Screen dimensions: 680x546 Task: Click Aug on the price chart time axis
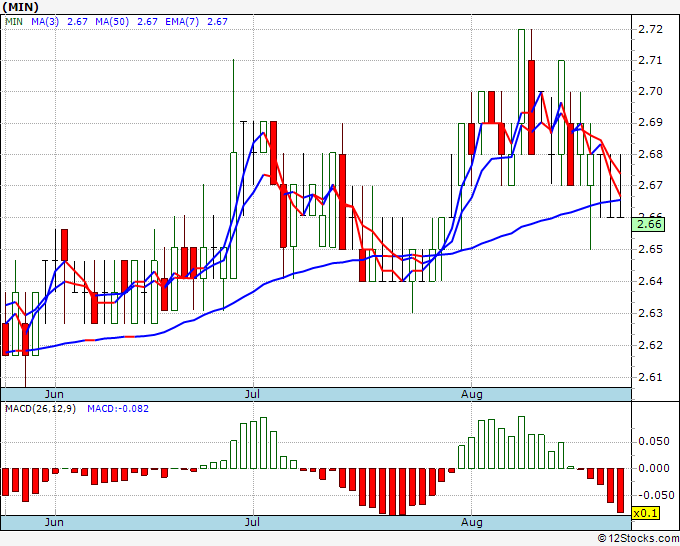coord(472,394)
